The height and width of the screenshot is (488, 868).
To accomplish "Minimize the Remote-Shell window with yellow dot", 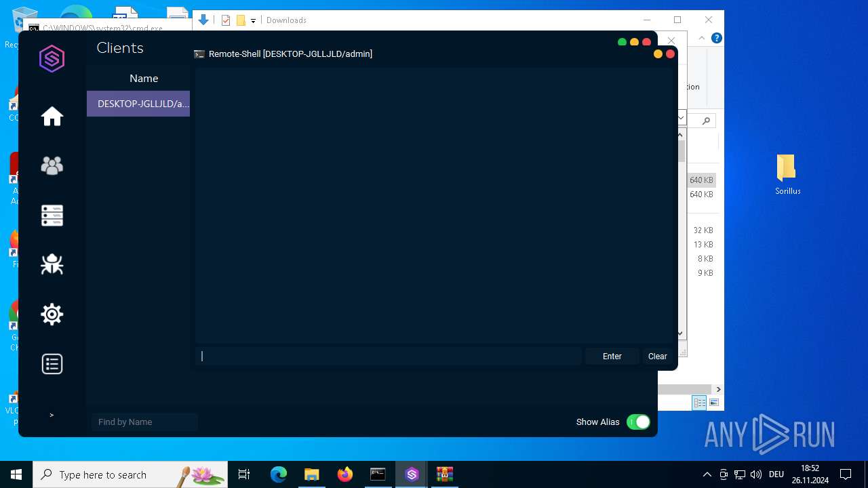I will (658, 54).
